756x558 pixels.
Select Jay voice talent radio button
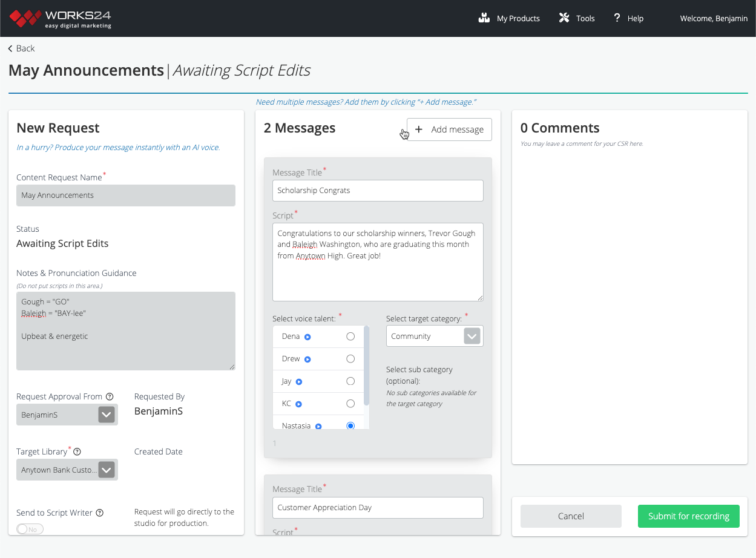point(350,381)
